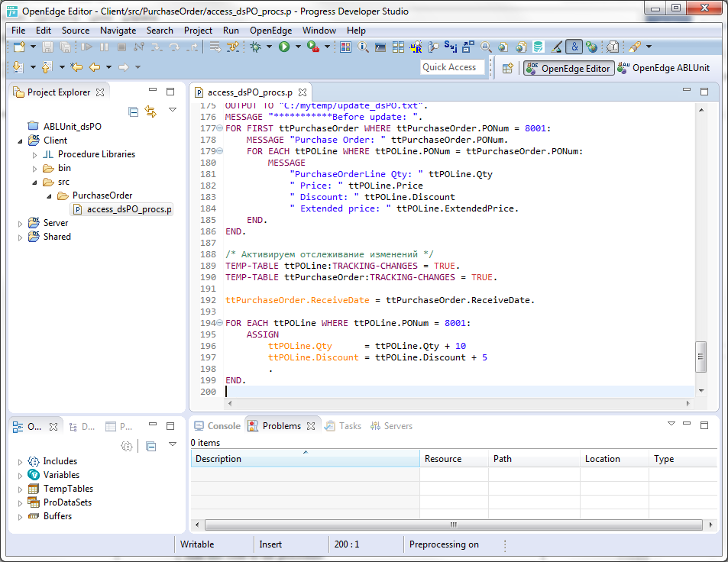Viewport: 728px width, 562px height.
Task: Run the program with the green play icon
Action: click(x=284, y=47)
